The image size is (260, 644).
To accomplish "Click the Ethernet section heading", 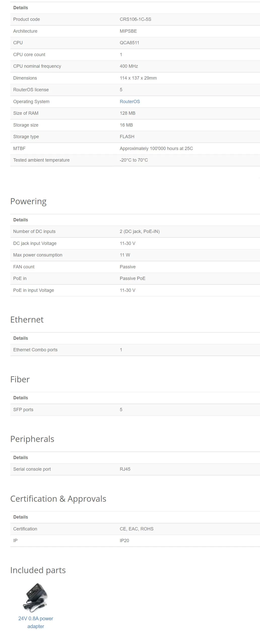I will [27, 320].
